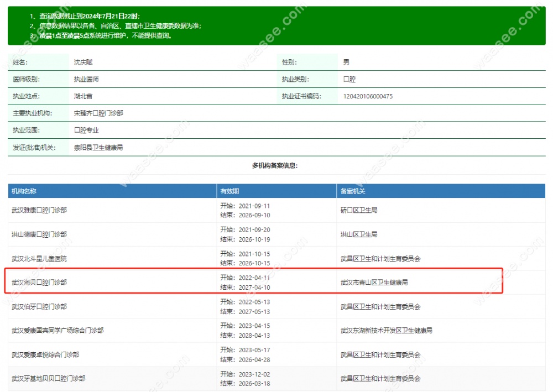The height and width of the screenshot is (392, 553).
Task: Click the 姓名 field label
Action: click(20, 62)
